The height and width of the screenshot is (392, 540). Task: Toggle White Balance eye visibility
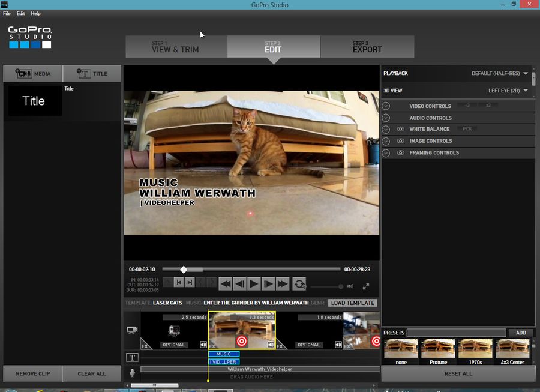pos(400,129)
